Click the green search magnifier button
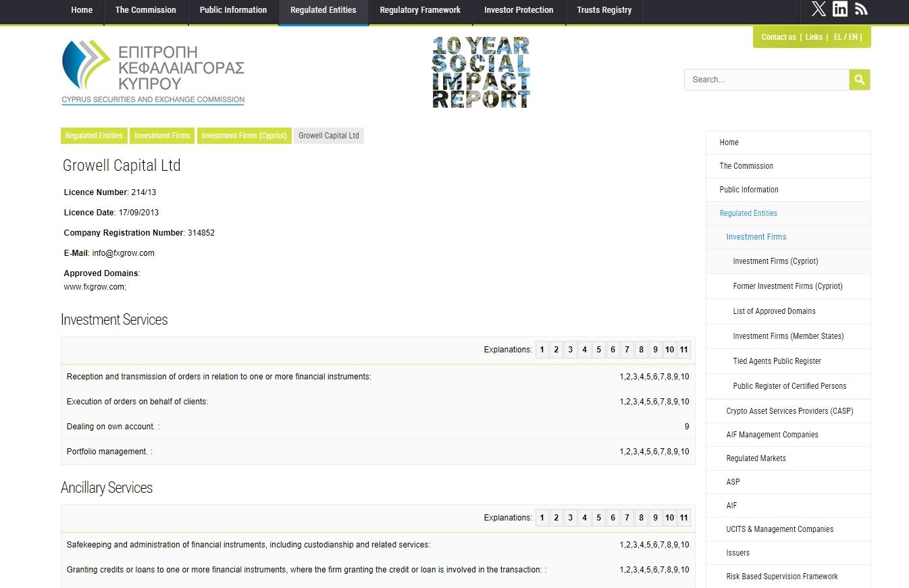909x588 pixels. click(860, 80)
